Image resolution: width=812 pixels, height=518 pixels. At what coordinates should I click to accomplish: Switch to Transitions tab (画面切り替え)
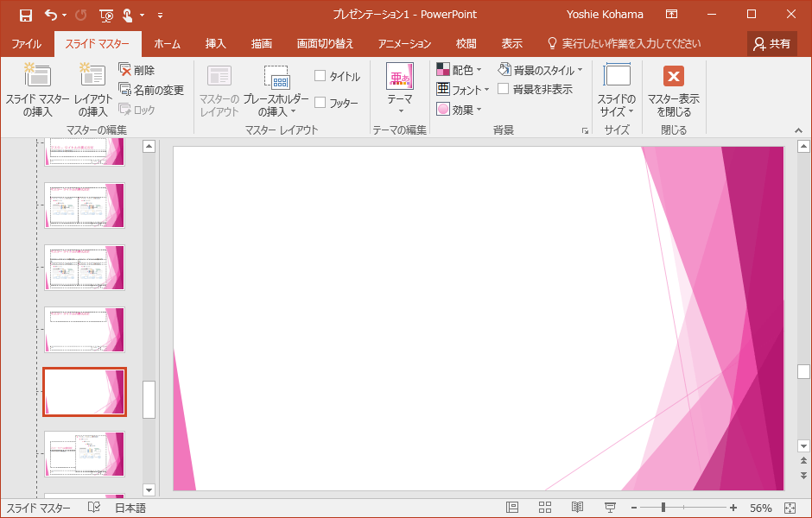coord(325,44)
